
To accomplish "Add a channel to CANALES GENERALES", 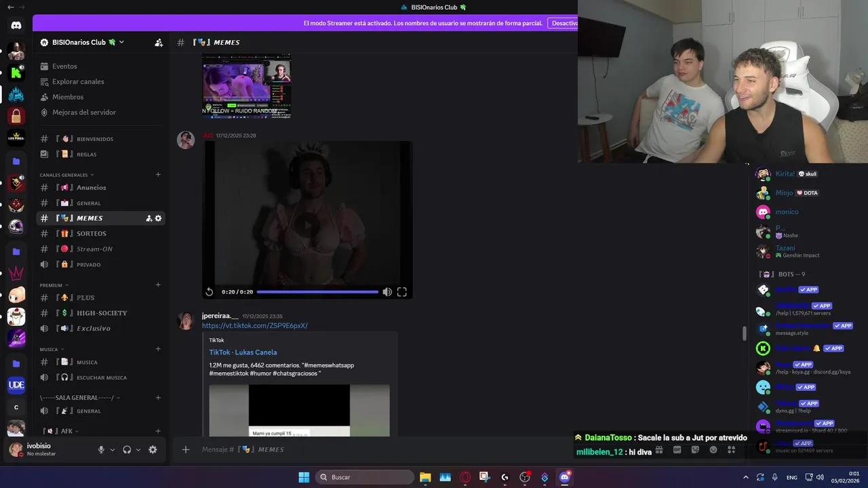I will pos(158,175).
